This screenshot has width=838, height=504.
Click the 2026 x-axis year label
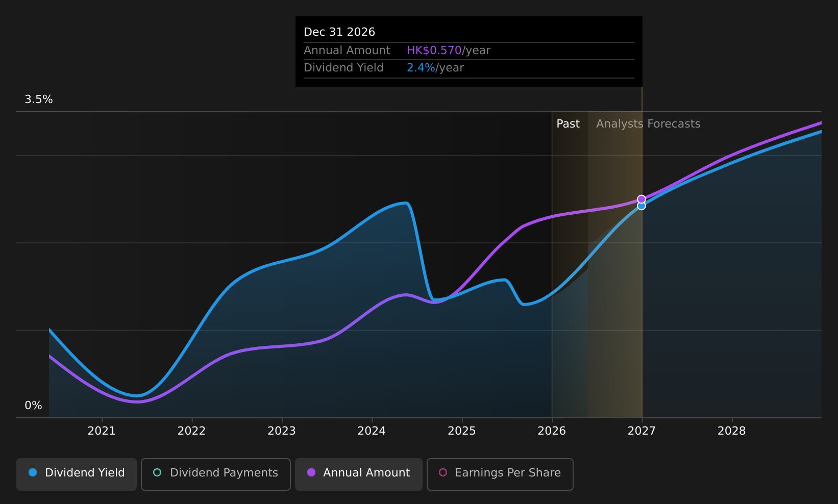pos(552,431)
